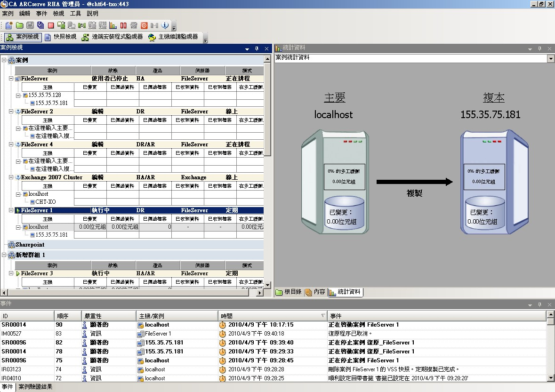Click the Sharepoint group icon

click(x=11, y=245)
